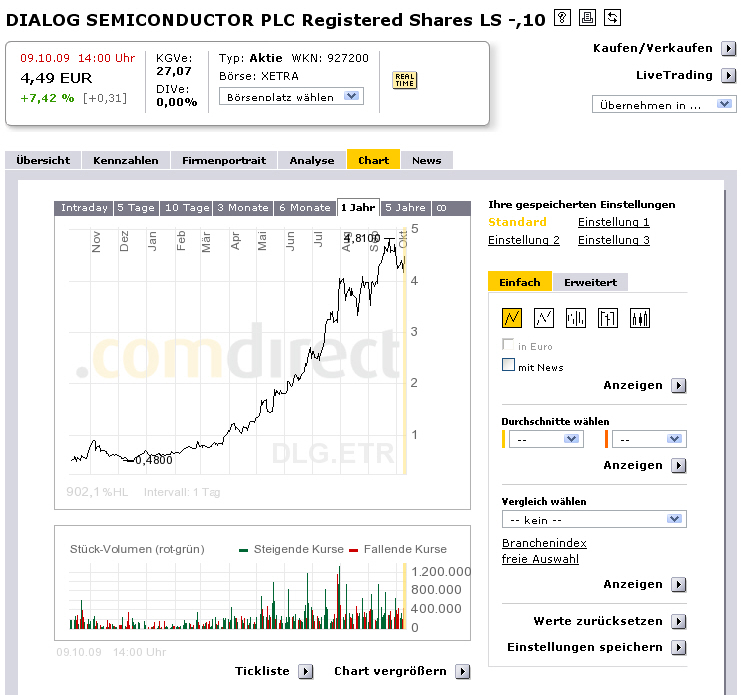Click Anzeigen arrow under mit News

[679, 386]
